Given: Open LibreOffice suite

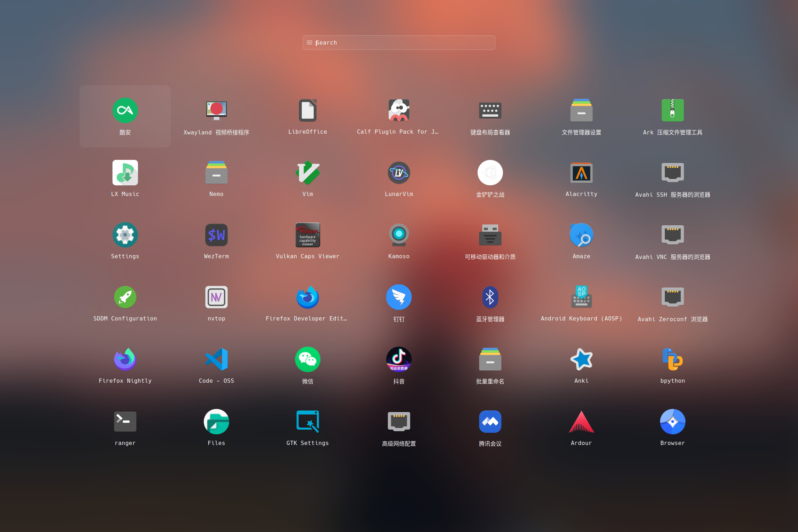Looking at the screenshot, I should [307, 111].
